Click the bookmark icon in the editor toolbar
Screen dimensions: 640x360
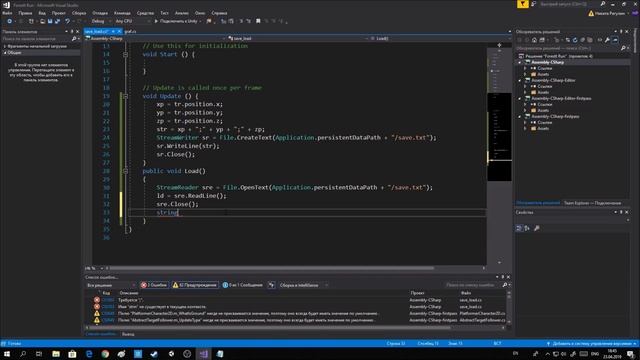coord(258,21)
